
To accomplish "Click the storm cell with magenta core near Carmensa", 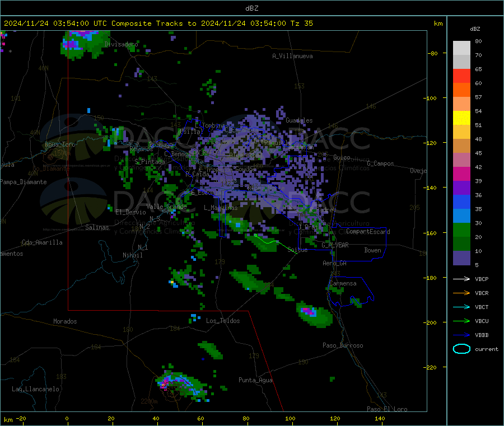I will [x=314, y=314].
